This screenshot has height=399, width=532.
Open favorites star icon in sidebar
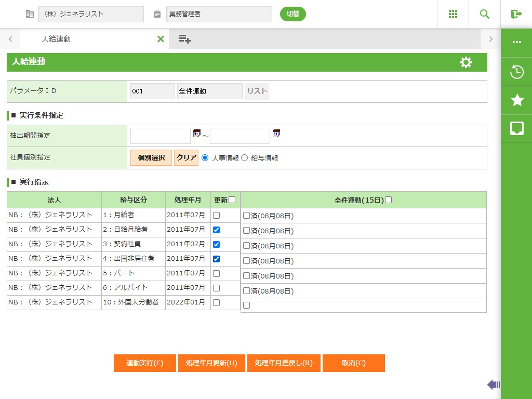click(516, 100)
